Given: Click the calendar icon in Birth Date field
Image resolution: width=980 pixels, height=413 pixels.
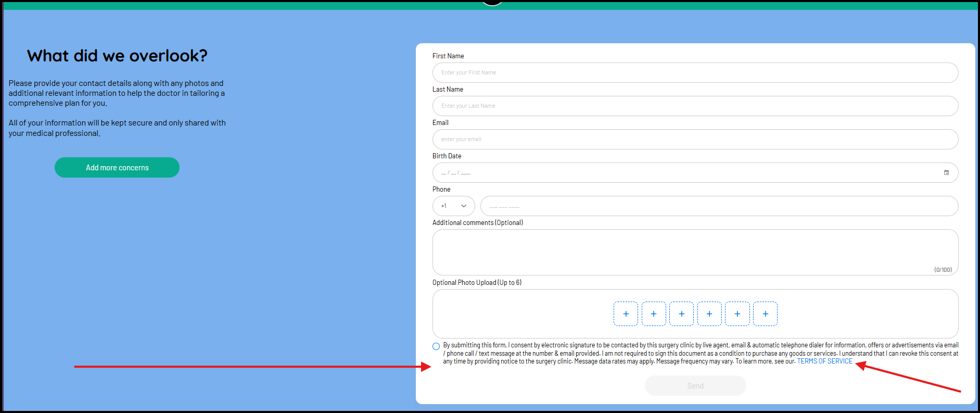Looking at the screenshot, I should click(946, 173).
